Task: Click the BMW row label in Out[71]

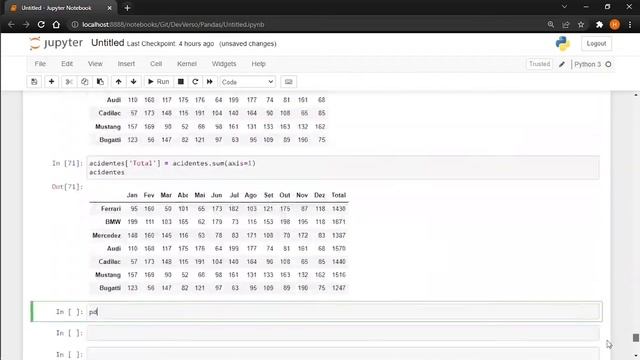Action: click(x=113, y=222)
